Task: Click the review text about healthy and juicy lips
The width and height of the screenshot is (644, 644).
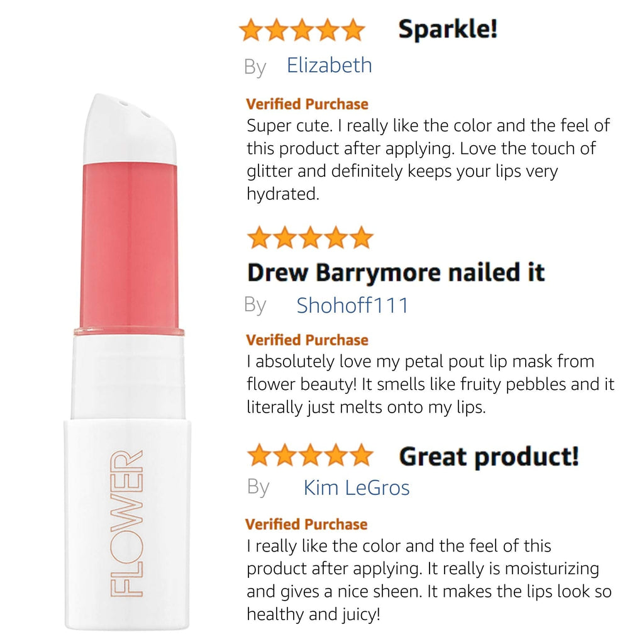Action: [429, 580]
